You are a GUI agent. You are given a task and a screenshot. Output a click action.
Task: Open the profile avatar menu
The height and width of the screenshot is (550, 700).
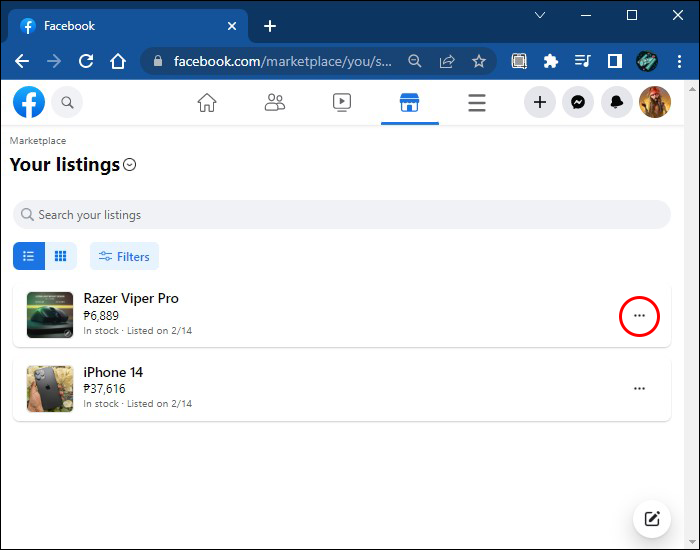pyautogui.click(x=655, y=102)
